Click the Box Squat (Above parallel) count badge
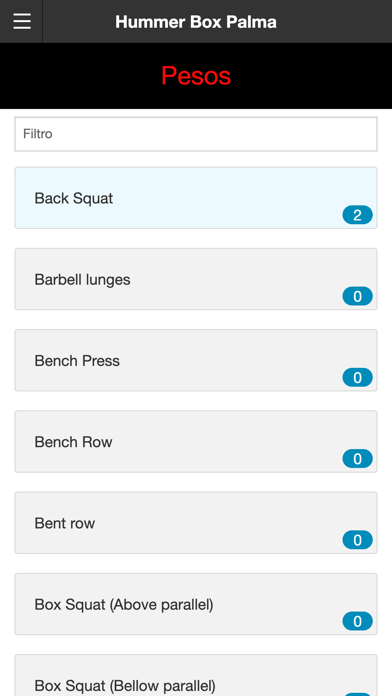The height and width of the screenshot is (696, 392). tap(357, 621)
